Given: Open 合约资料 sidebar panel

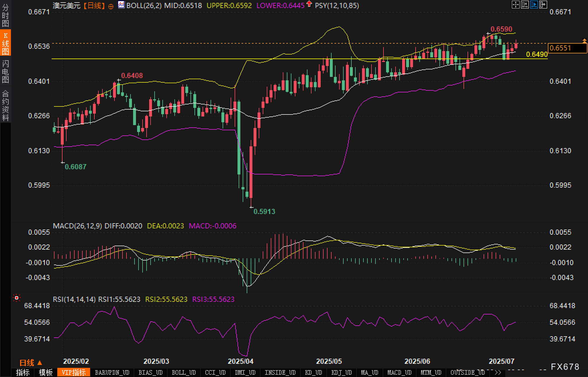Looking at the screenshot, I should [5, 105].
